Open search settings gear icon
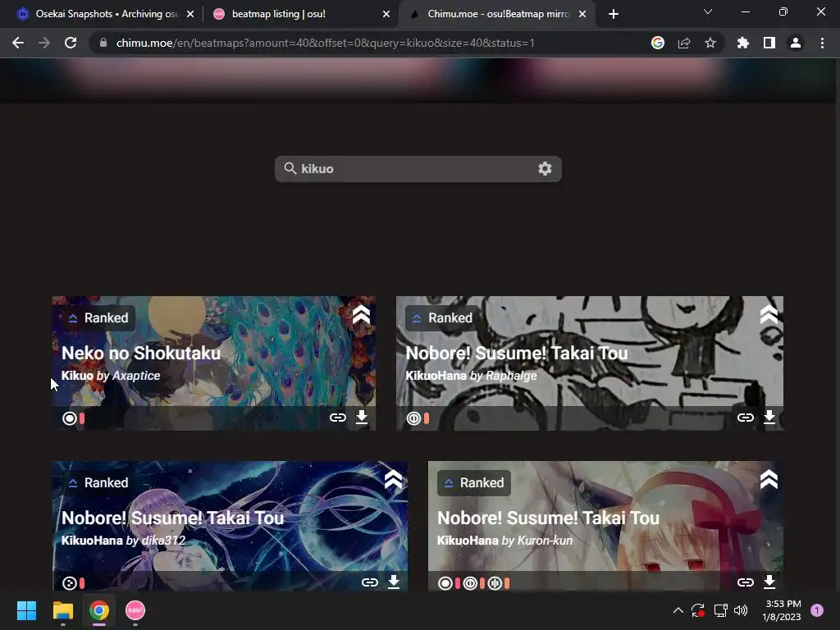840x630 pixels. click(545, 169)
